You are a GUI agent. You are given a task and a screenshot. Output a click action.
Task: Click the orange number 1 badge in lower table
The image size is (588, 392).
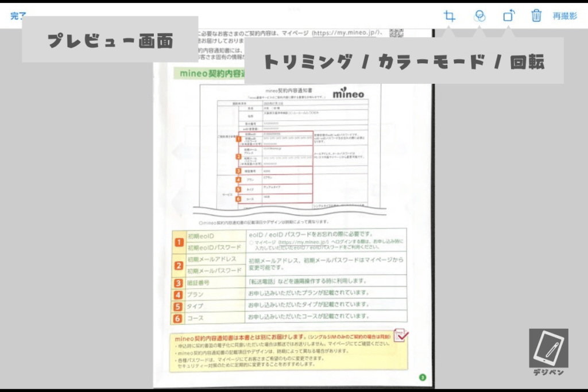point(179,242)
